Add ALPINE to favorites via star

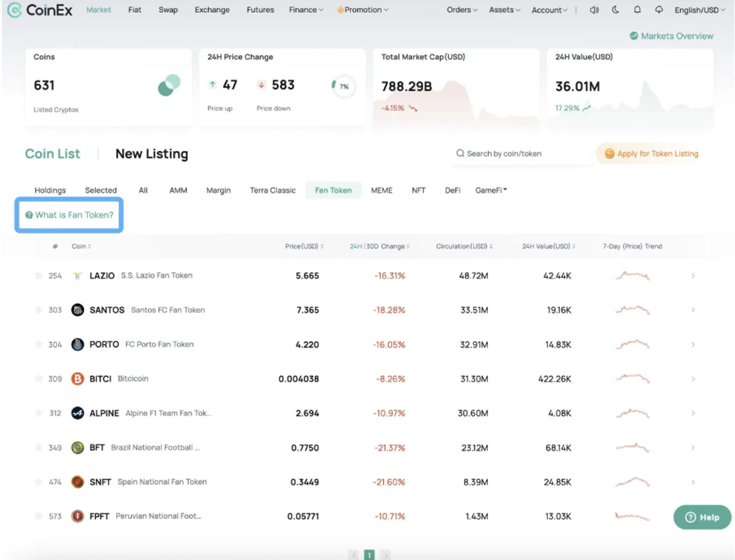(x=39, y=413)
